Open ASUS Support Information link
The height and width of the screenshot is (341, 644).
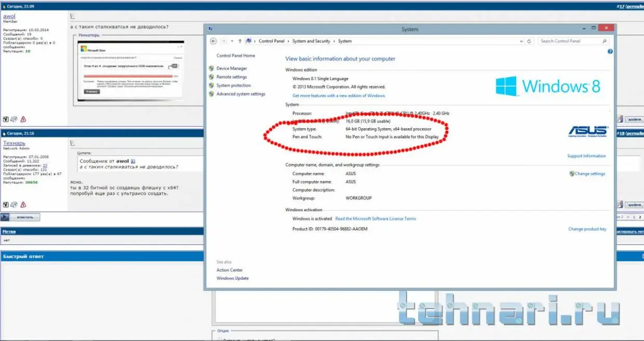586,156
